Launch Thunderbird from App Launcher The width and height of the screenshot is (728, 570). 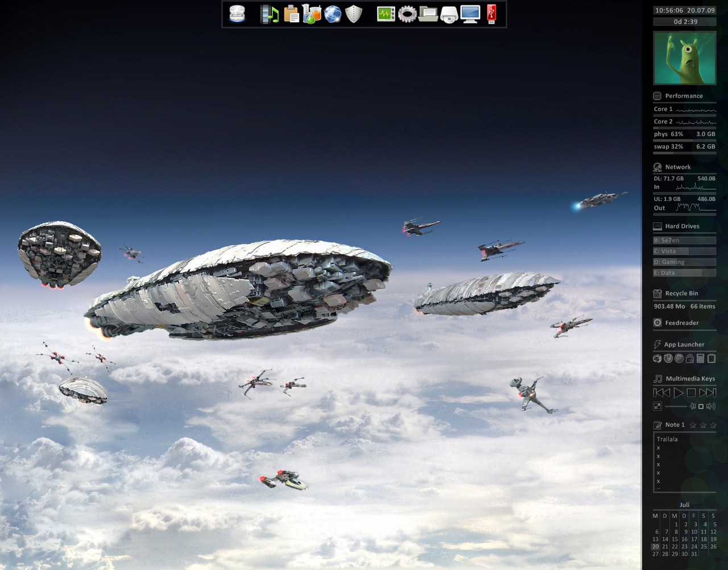[657, 358]
